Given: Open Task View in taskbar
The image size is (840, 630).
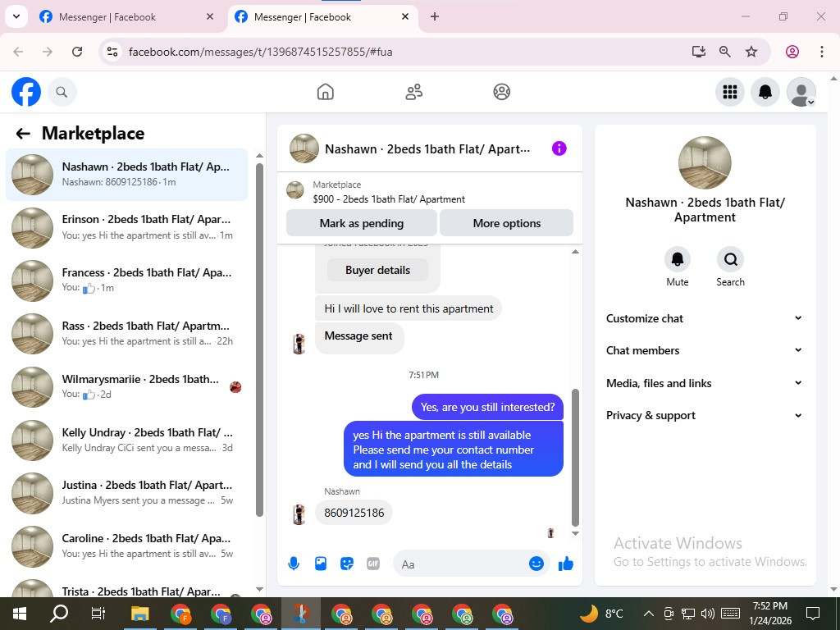Looking at the screenshot, I should (x=98, y=614).
